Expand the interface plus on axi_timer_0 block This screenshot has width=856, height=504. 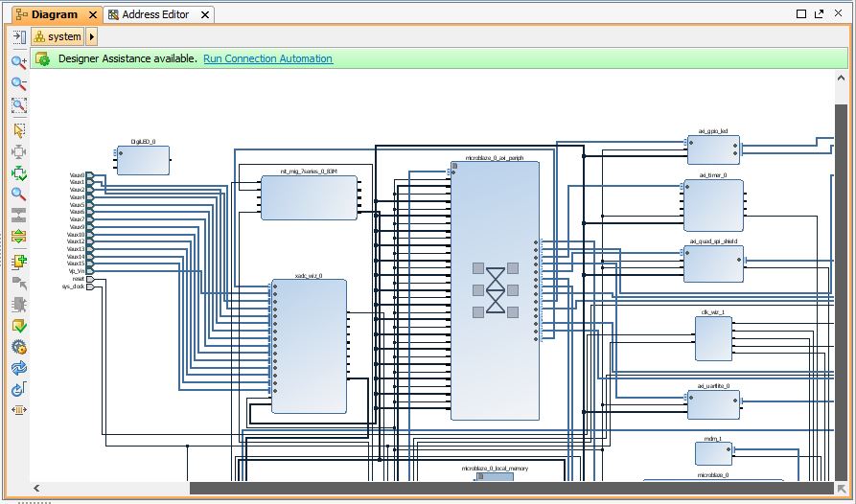click(682, 187)
